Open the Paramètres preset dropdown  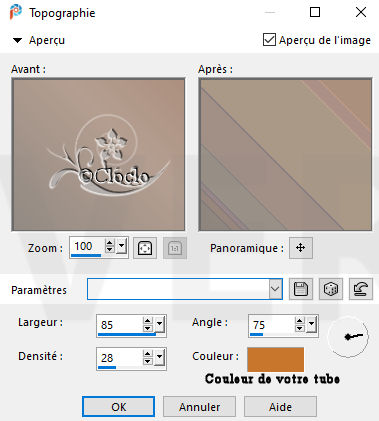(275, 289)
